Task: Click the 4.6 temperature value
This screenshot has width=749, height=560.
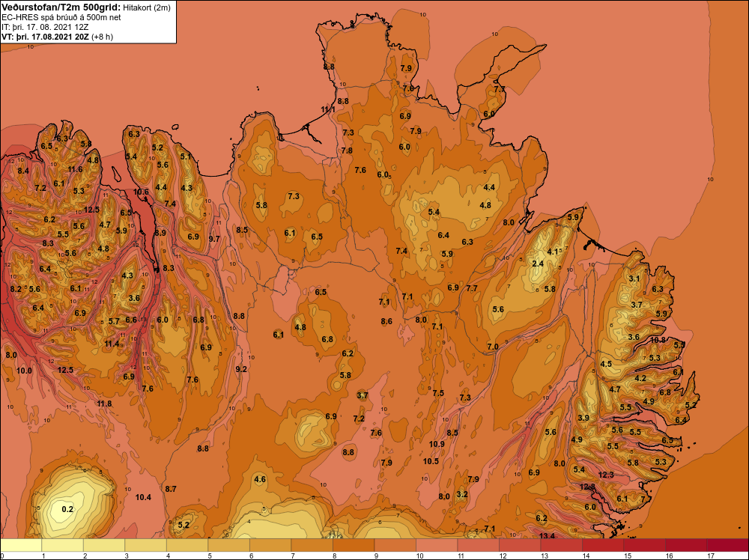Action: [x=260, y=479]
